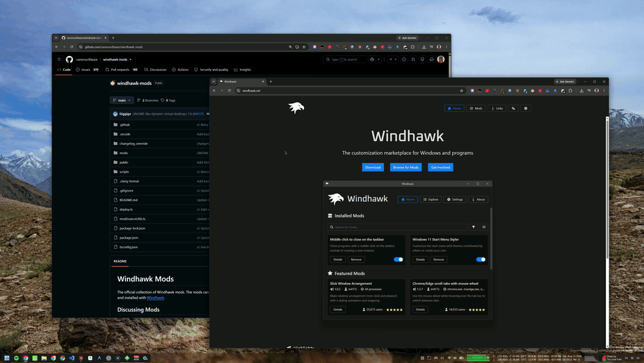Open File Explorer from the taskbar
The image size is (644, 363).
click(44, 358)
